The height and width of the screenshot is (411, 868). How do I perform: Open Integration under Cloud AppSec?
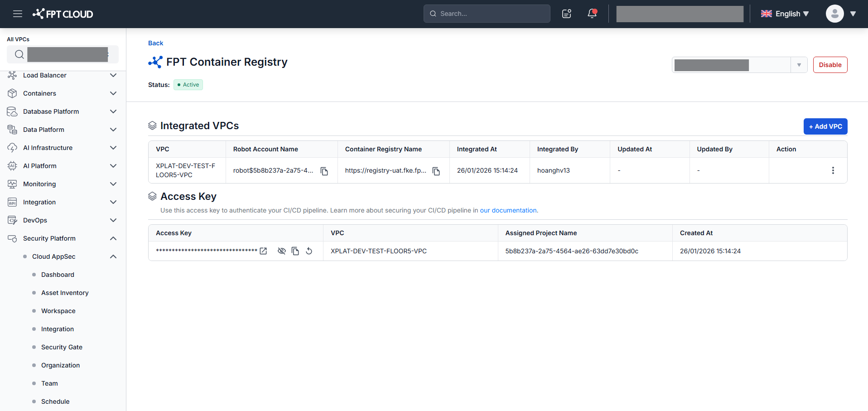pyautogui.click(x=58, y=329)
